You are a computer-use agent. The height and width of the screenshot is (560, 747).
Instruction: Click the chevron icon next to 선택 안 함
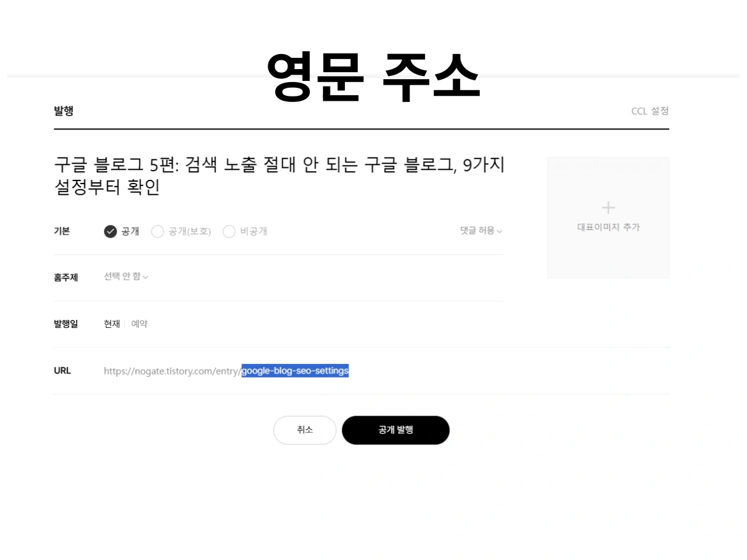pos(146,278)
